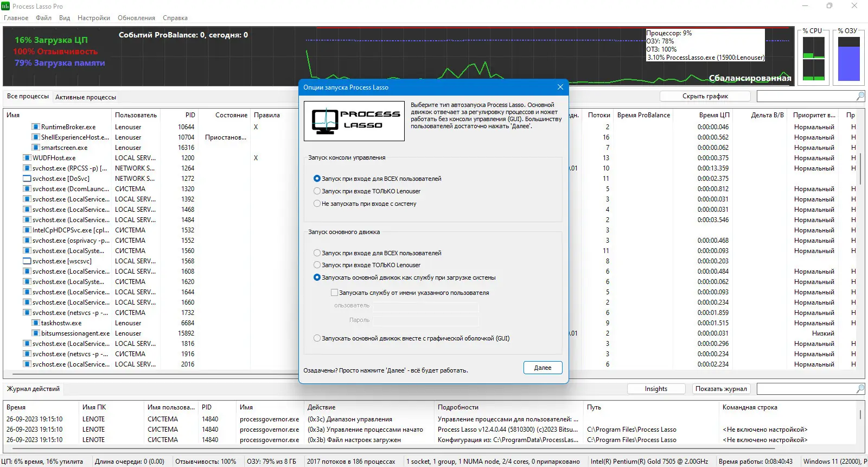Select console launch ONLY for Lenouser
The image size is (868, 467).
[x=367, y=191]
